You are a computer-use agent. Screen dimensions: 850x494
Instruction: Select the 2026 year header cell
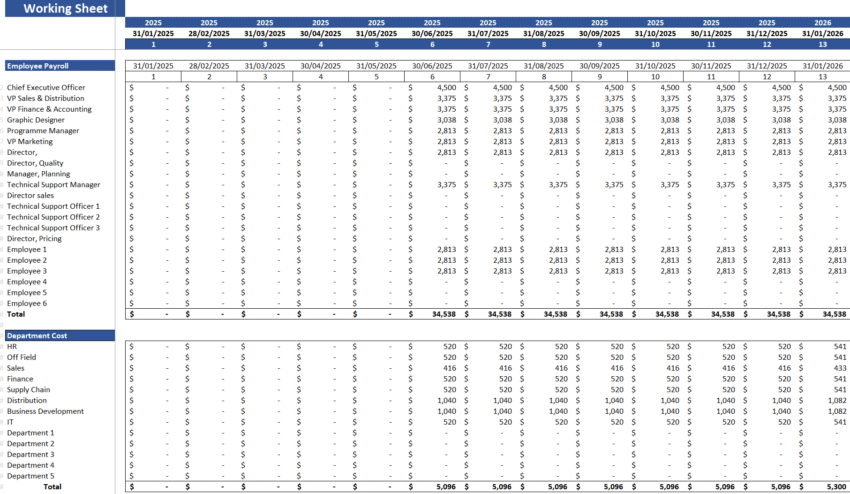(x=822, y=23)
